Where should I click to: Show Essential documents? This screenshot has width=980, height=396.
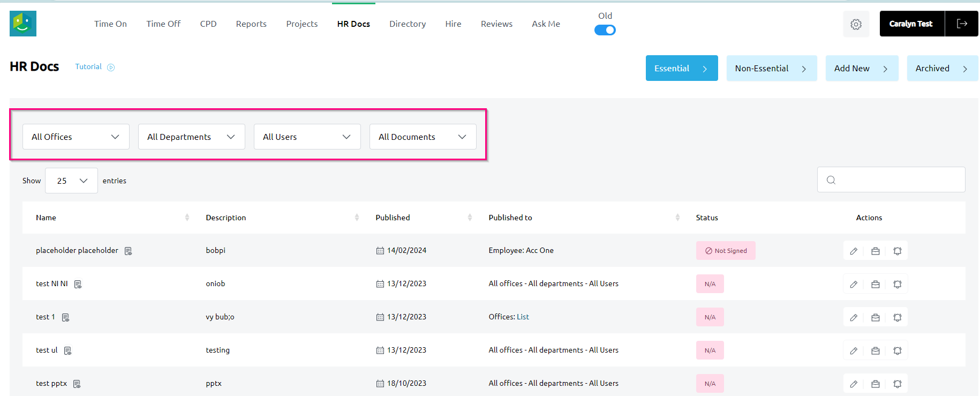[x=682, y=68]
